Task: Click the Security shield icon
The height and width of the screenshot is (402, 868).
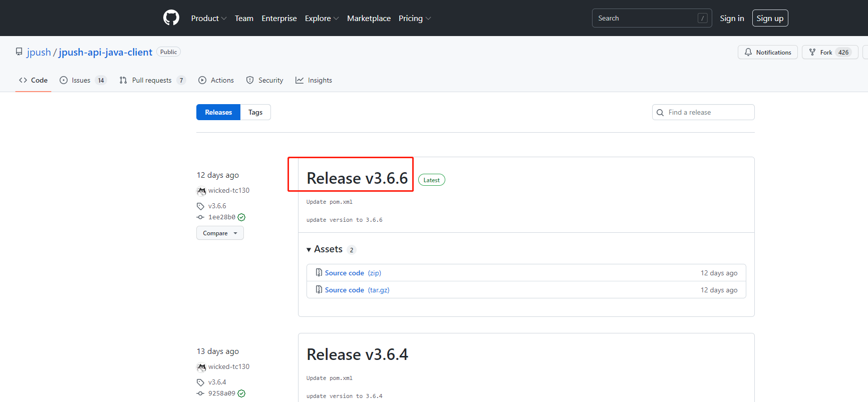Action: click(x=250, y=80)
